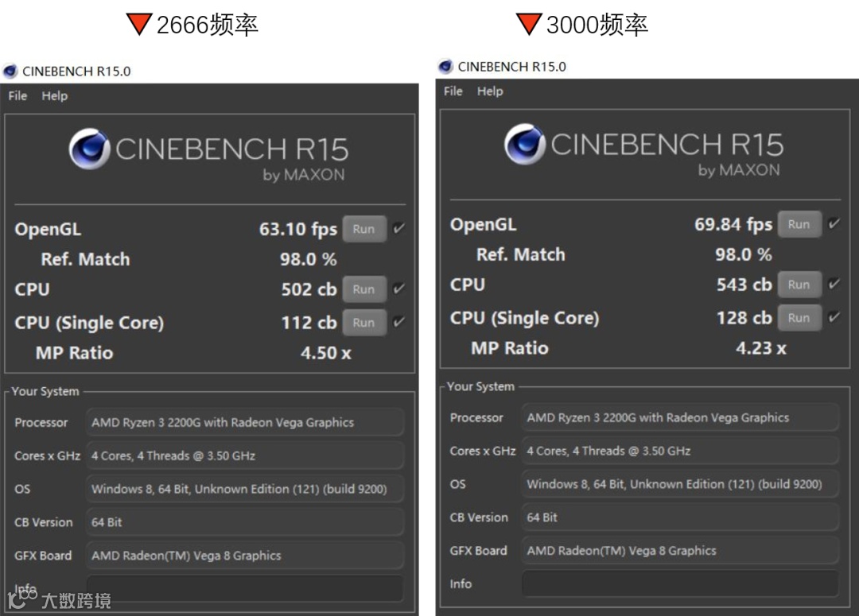Viewport: 859px width, 616px height.
Task: Toggle CPU checkbox in right window
Action: [834, 283]
